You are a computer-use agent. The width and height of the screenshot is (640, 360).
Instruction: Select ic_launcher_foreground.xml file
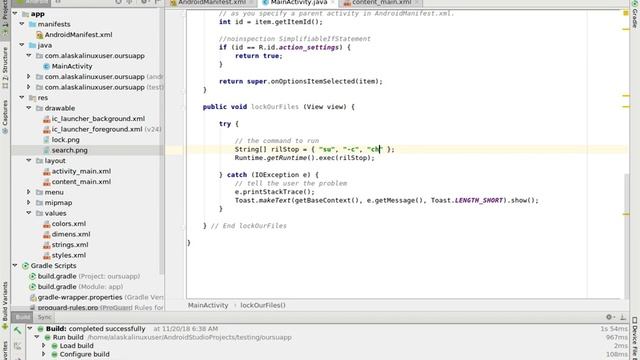tap(97, 129)
